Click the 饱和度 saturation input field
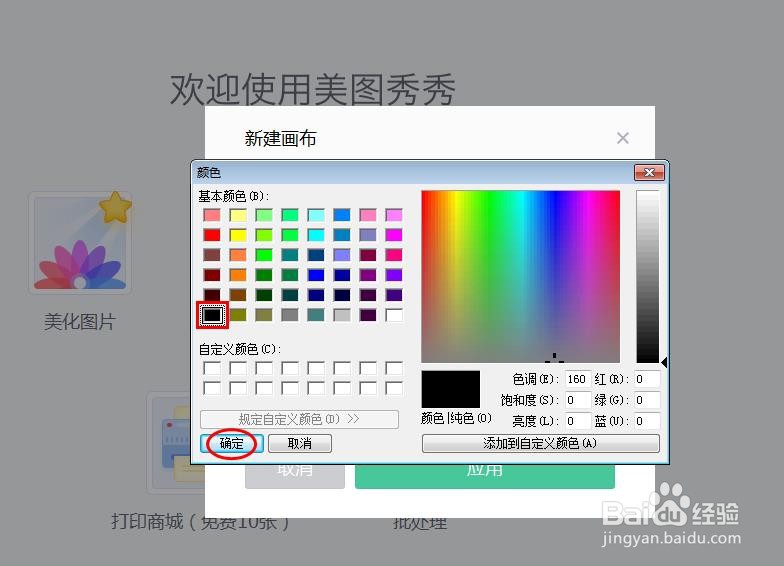Image resolution: width=784 pixels, height=566 pixels. point(578,400)
